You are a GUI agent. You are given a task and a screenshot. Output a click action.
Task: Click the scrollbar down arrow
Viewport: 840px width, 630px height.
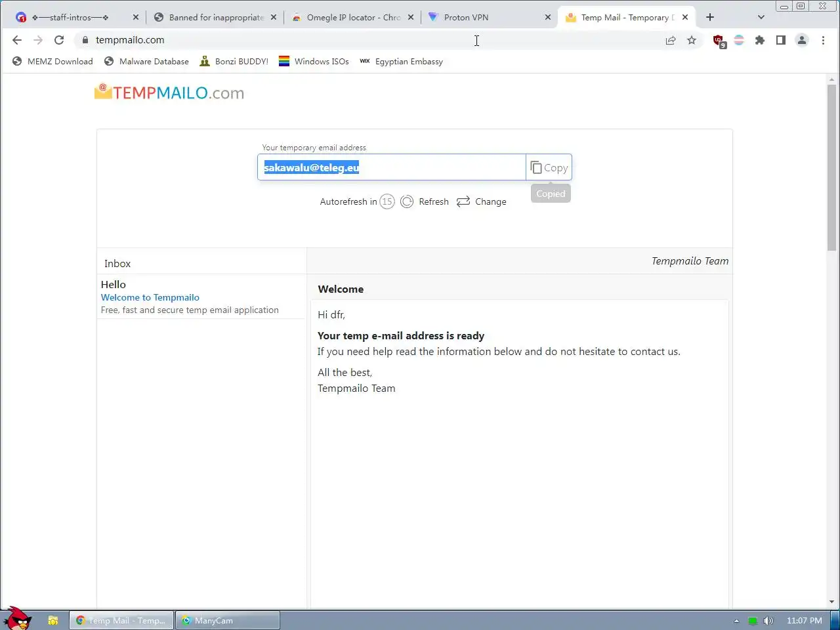click(831, 602)
